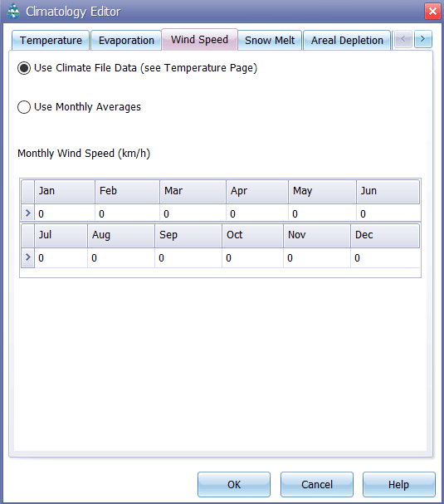Go to the Areal Depletion tab
The image size is (444, 504).
(x=347, y=40)
